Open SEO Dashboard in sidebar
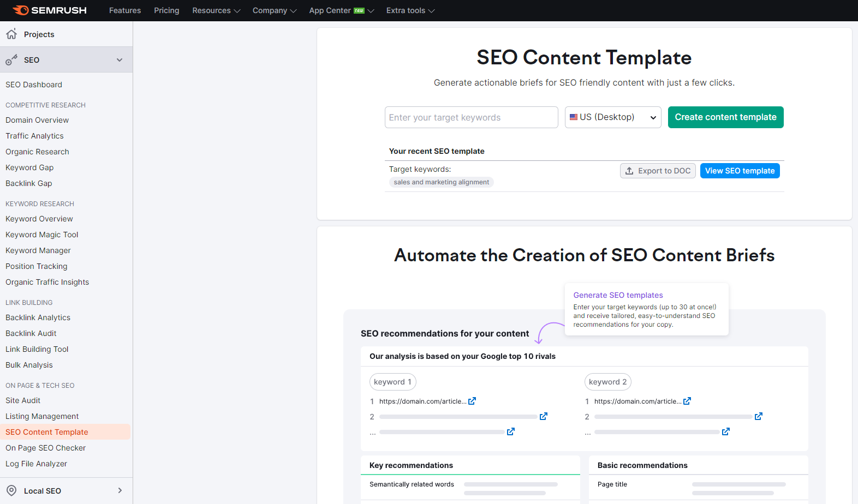This screenshot has height=504, width=858. 34,85
